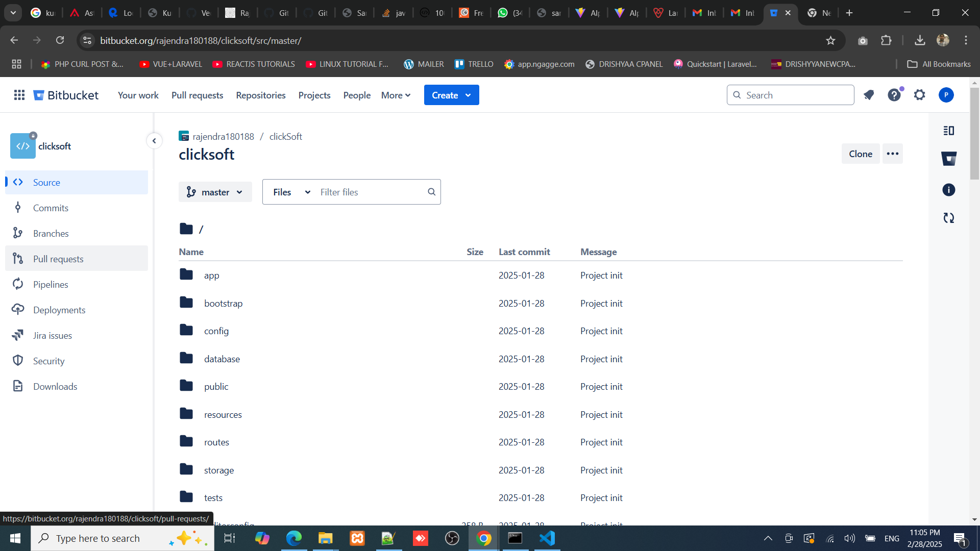Open the Bitbucket app switcher grid

tap(19, 95)
